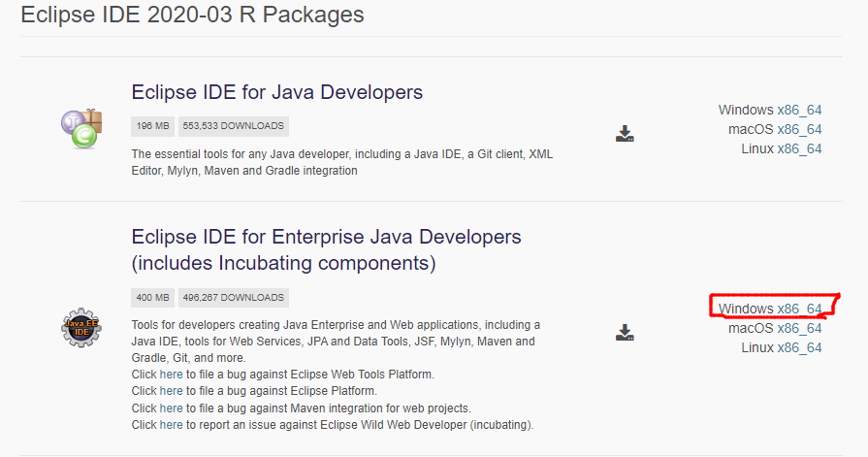Click 'here' to report Wild Web Developer issue
This screenshot has height=457, width=868.
point(171,425)
